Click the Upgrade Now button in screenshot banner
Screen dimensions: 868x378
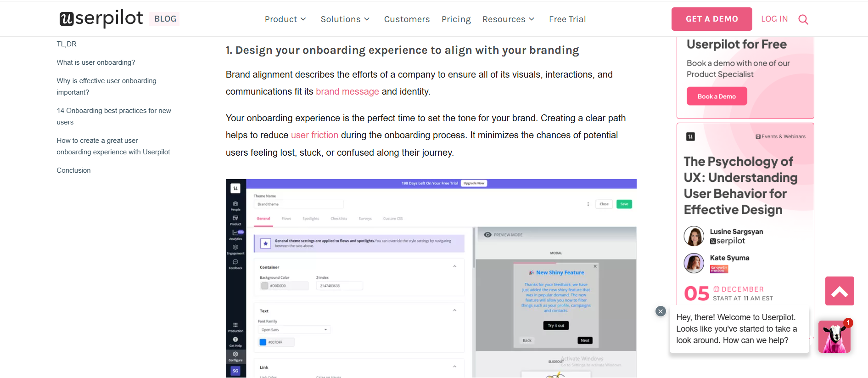474,183
